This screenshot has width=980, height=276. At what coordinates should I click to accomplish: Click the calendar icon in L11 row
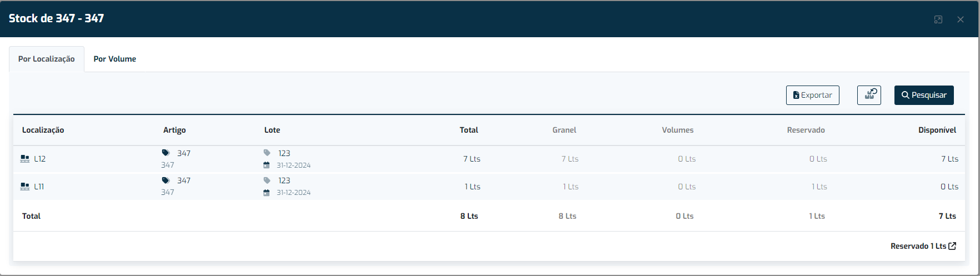(267, 193)
